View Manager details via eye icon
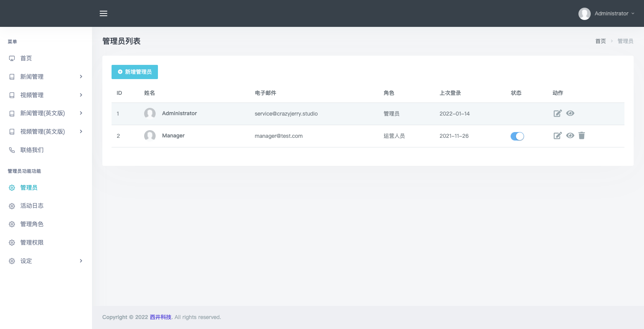Viewport: 644px width, 329px height. [570, 136]
